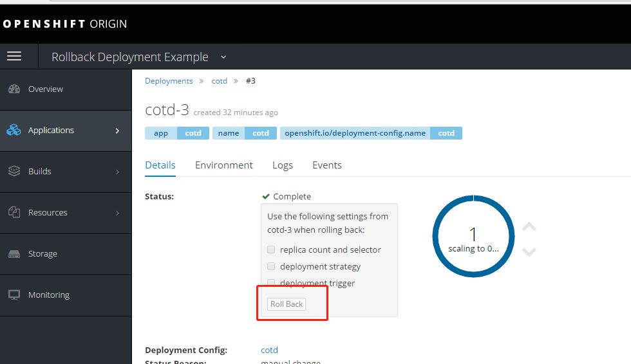This screenshot has width=631, height=364.
Task: Click the Builds layers icon
Action: [x=14, y=172]
